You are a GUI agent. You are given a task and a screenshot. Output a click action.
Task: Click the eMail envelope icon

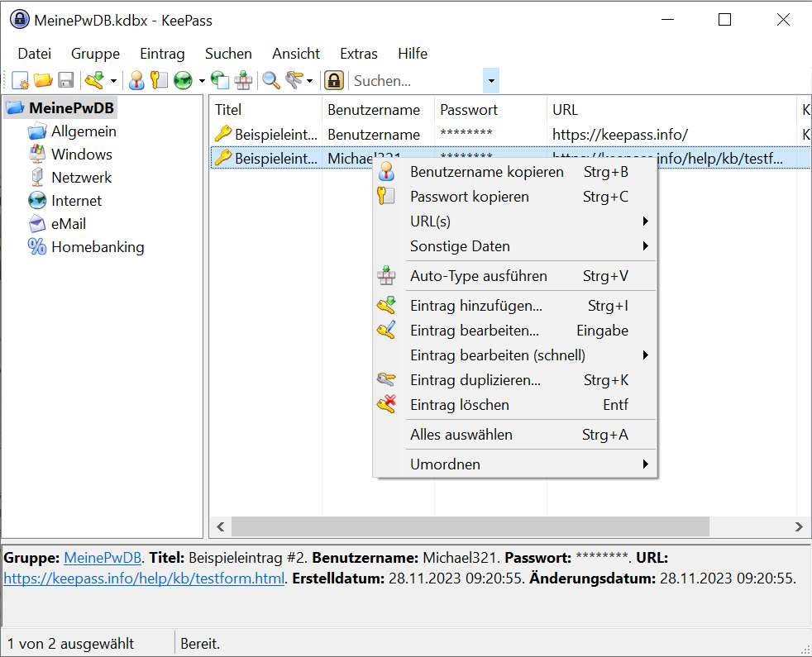pos(36,224)
